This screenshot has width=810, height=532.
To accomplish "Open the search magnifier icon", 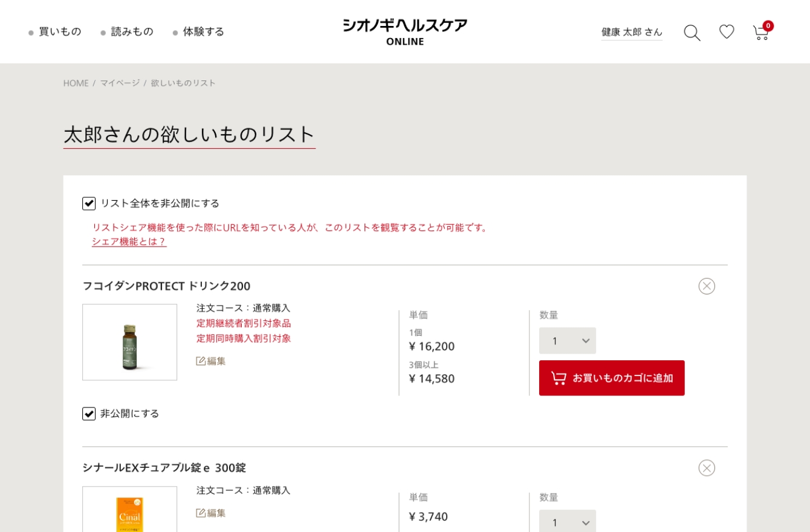I will pyautogui.click(x=692, y=33).
